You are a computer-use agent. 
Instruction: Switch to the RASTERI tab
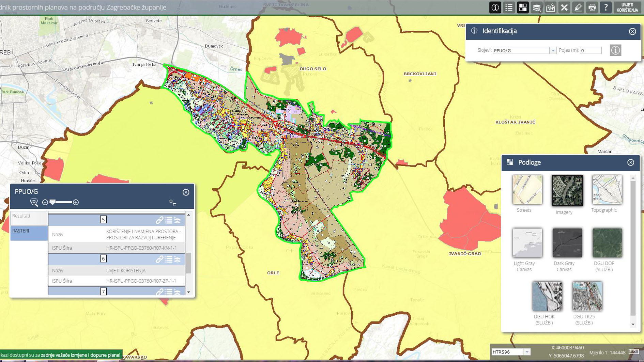(29, 233)
